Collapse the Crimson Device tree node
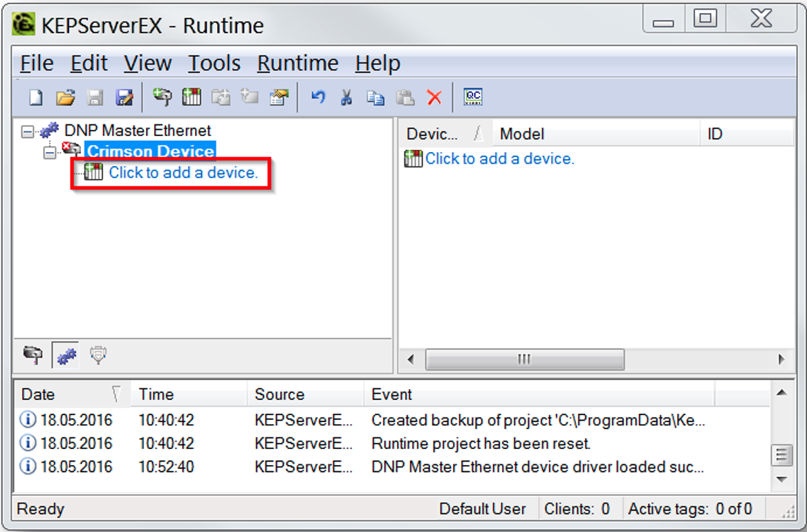The height and width of the screenshot is (532, 807). 50,153
